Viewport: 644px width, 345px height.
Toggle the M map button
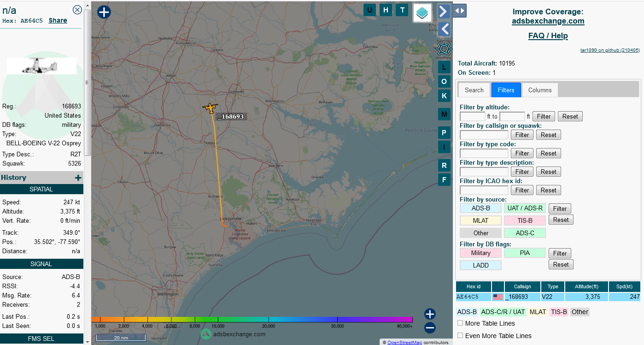click(444, 114)
